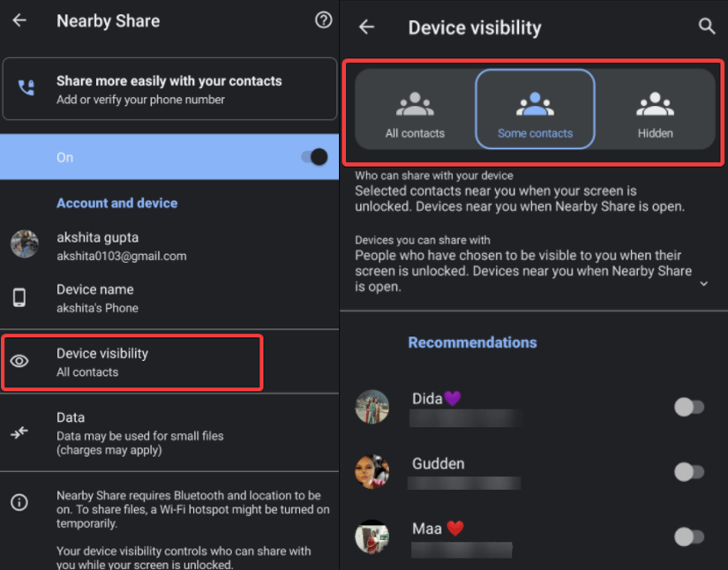728x570 pixels.
Task: Enable visibility for Dida
Action: pyautogui.click(x=687, y=407)
